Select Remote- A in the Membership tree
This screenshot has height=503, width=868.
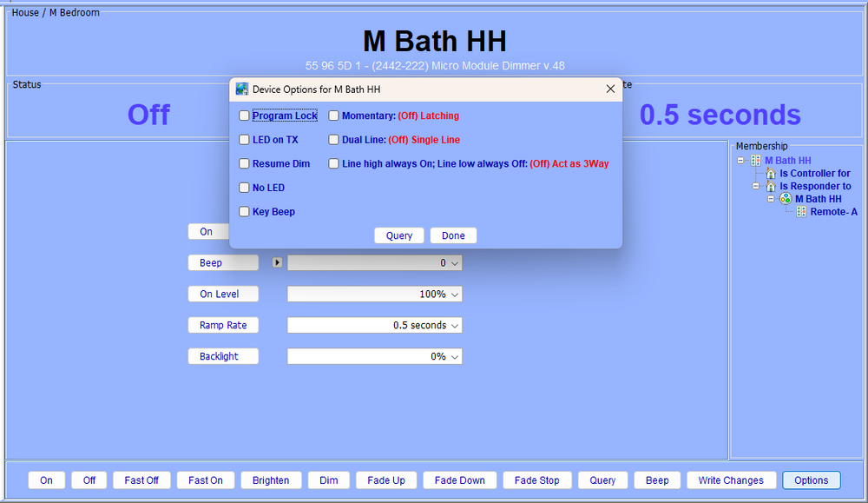coord(833,212)
